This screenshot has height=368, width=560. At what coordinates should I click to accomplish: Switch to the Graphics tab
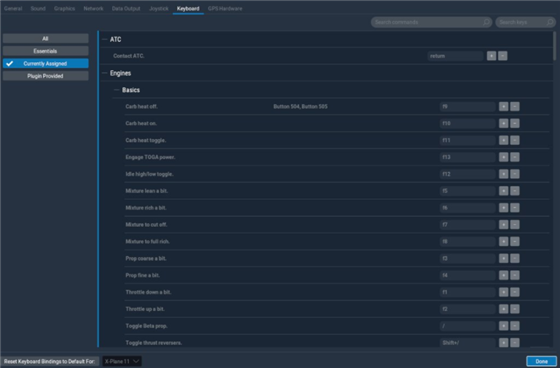(x=64, y=8)
